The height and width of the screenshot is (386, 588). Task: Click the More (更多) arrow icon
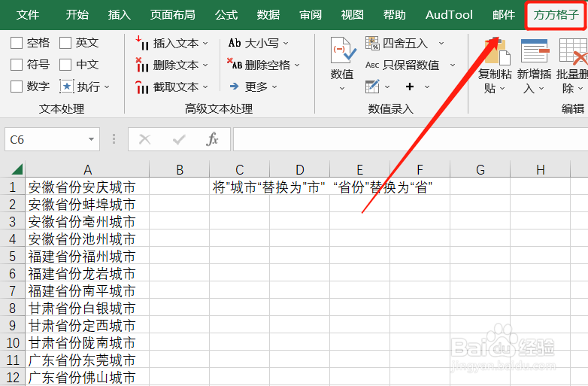coord(235,87)
